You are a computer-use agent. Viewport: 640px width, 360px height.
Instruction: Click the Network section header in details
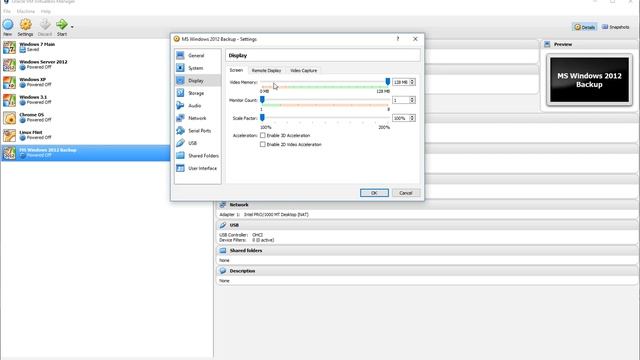coord(427,204)
